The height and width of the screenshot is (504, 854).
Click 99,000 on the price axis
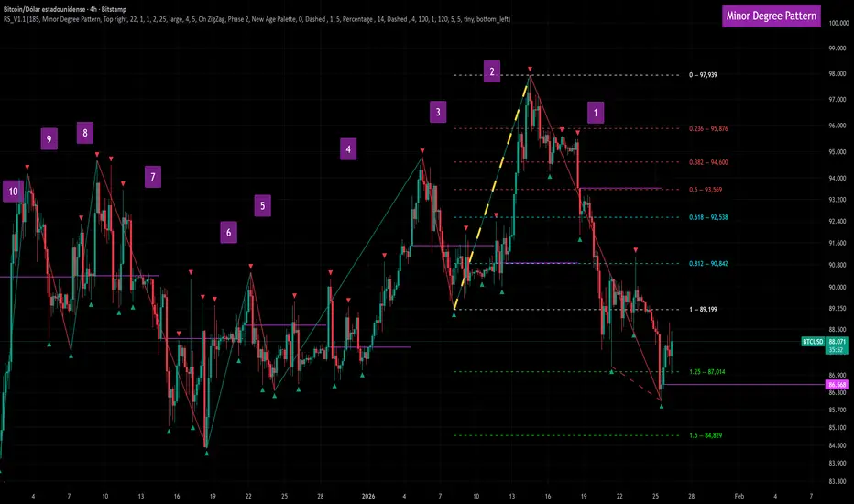pyautogui.click(x=838, y=49)
